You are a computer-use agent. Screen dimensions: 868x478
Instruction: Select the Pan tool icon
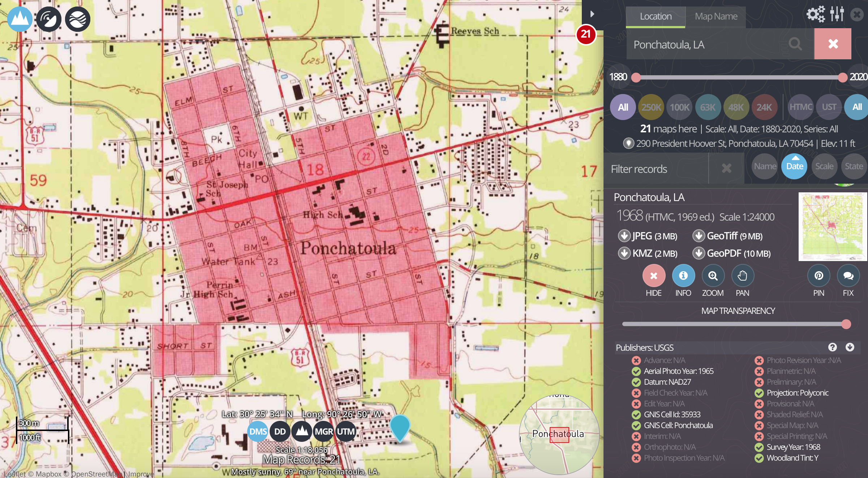point(742,276)
